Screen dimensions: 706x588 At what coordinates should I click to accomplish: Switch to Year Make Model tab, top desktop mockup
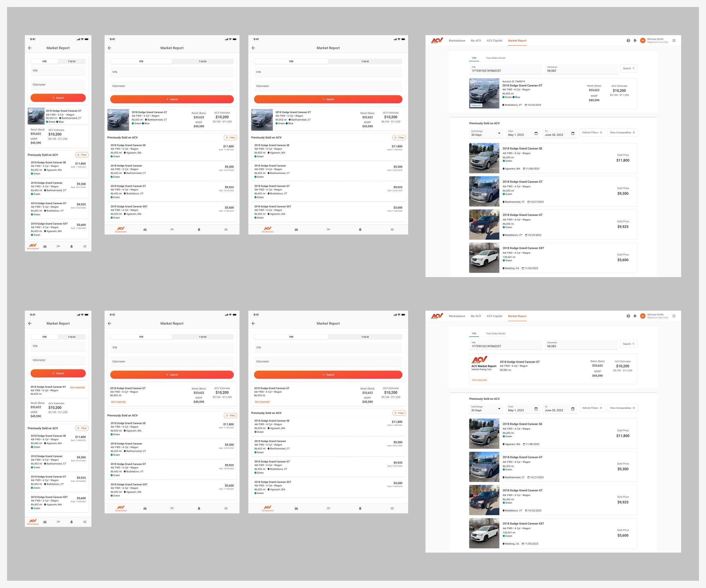(x=496, y=58)
